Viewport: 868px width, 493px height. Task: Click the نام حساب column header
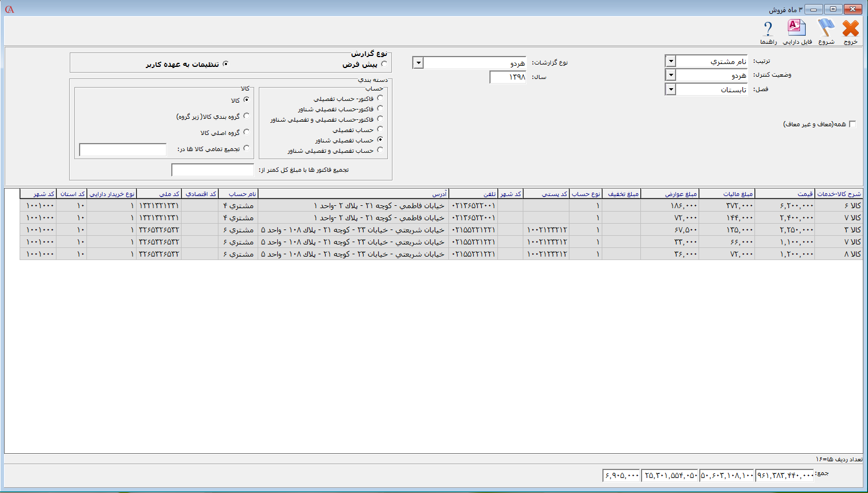click(x=239, y=194)
